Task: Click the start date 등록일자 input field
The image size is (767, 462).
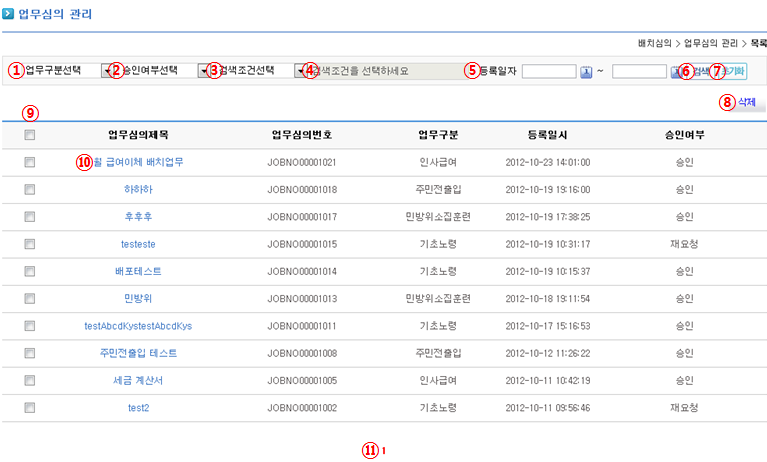Action: 549,71
